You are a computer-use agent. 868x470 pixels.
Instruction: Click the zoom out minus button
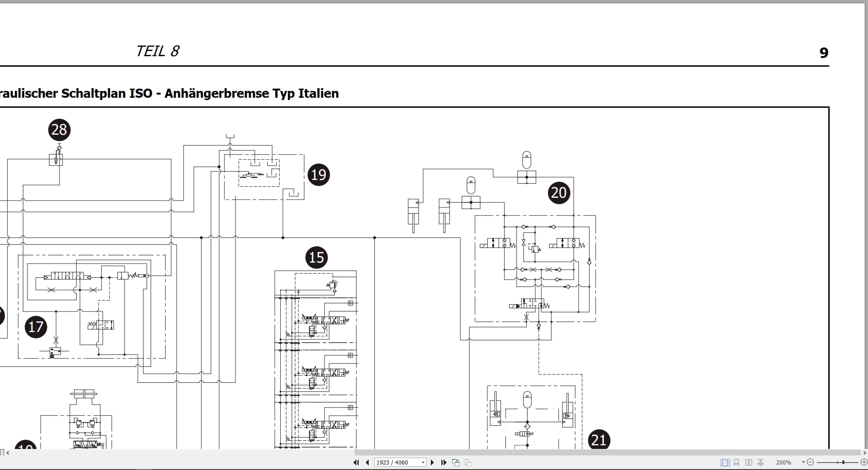(810, 462)
